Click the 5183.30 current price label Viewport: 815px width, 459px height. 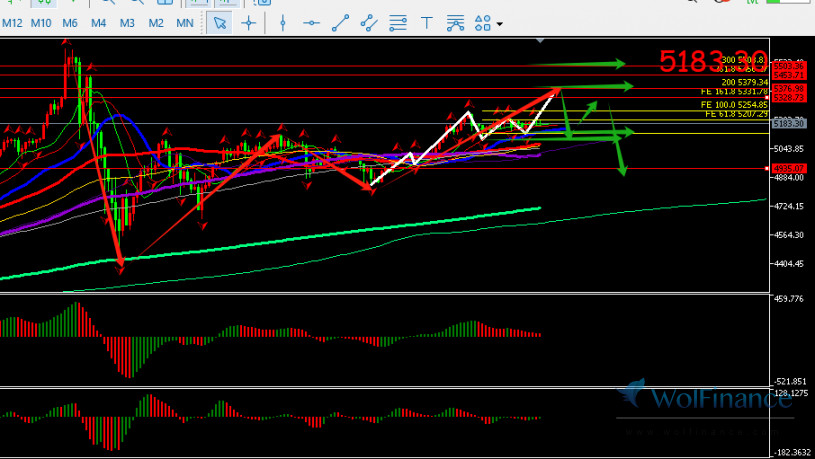tap(789, 124)
